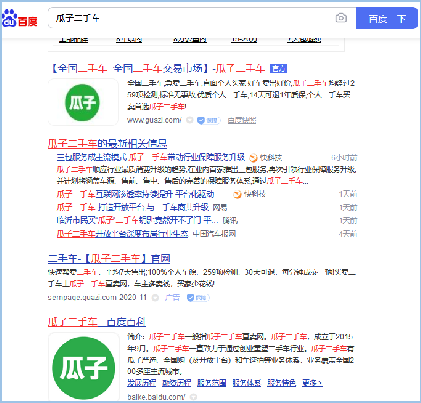Click the small gray icon after www.guazi.com
Screen dimensions: 421x403
tap(189, 120)
